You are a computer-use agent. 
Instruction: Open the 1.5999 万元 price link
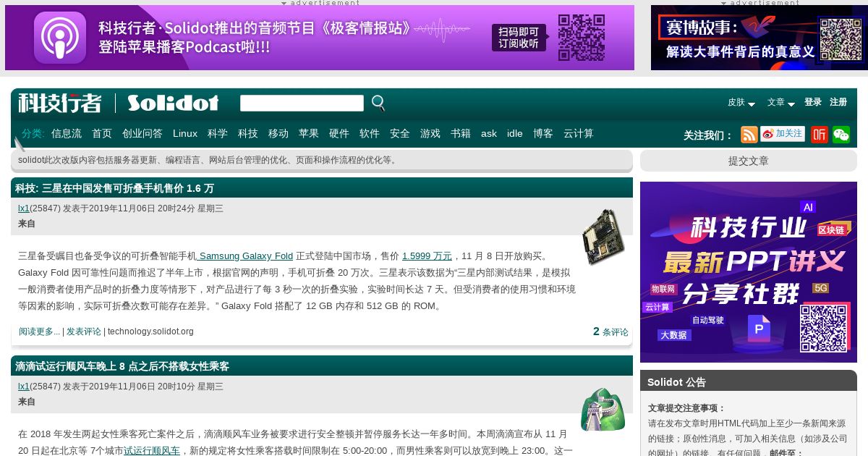tap(427, 256)
